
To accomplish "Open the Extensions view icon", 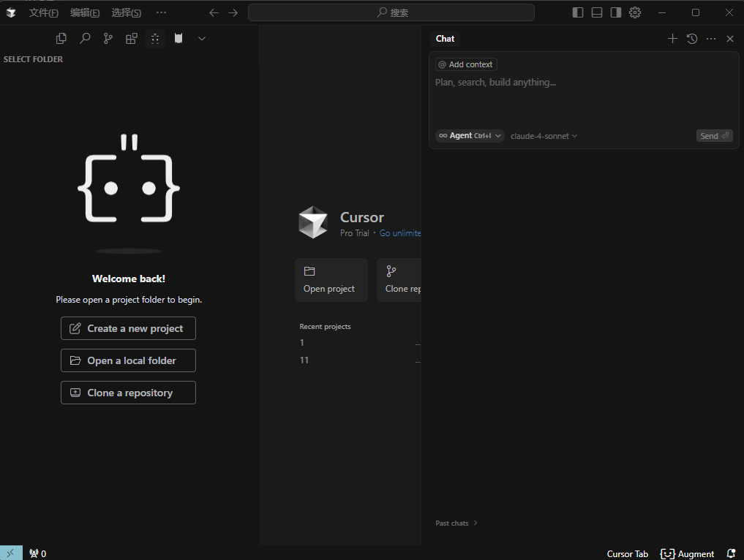I will [132, 39].
